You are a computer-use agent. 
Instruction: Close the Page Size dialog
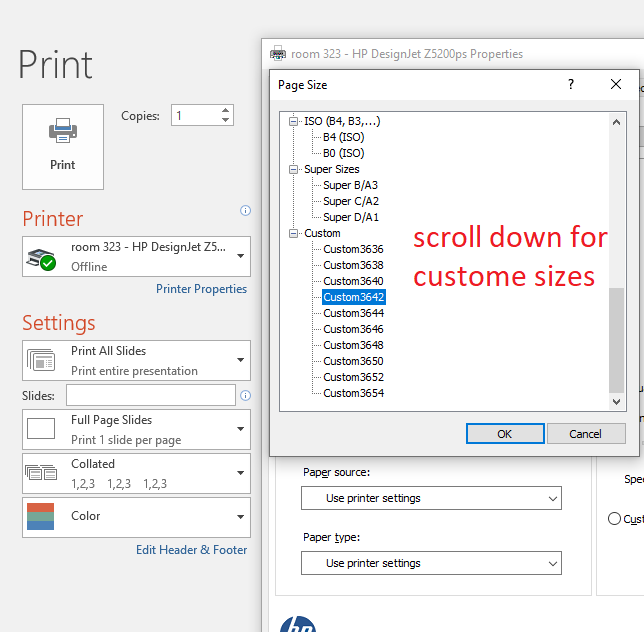pyautogui.click(x=616, y=85)
